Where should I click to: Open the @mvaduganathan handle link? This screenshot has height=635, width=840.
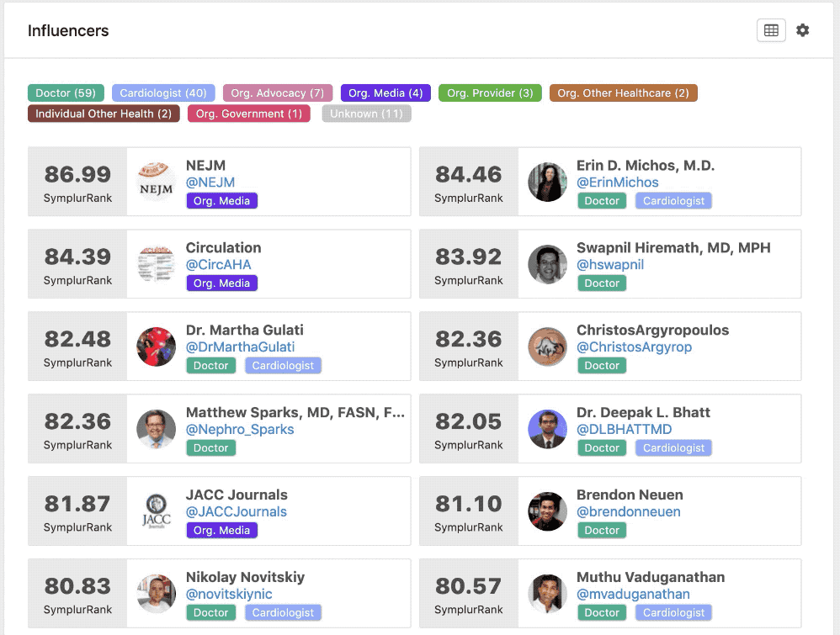point(633,595)
